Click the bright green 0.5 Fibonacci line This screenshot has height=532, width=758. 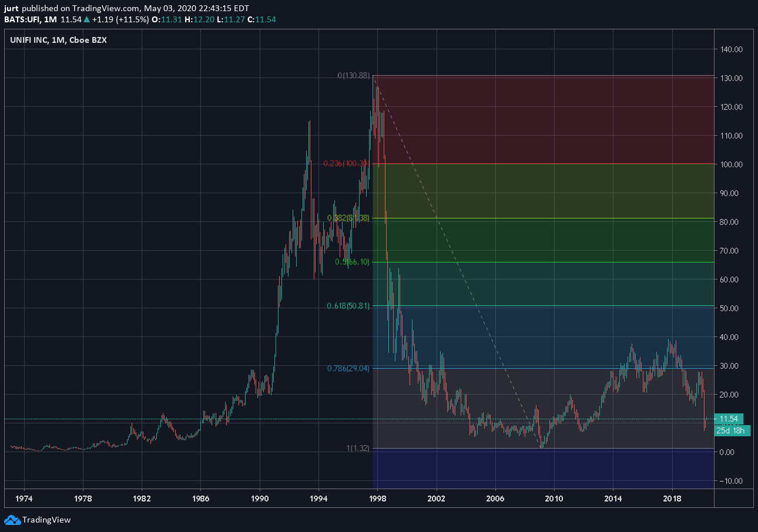coord(544,262)
